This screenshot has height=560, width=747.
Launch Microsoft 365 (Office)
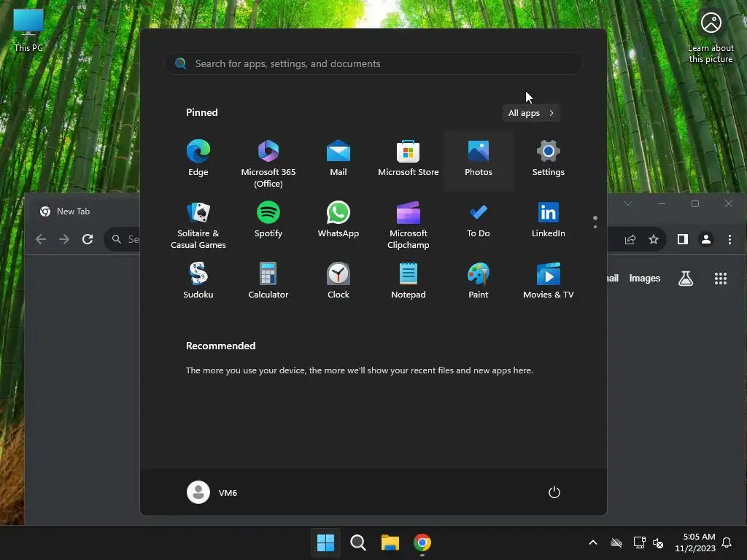268,163
